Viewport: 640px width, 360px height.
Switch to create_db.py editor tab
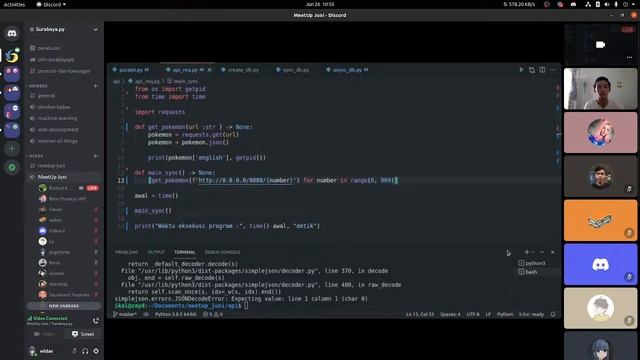click(x=242, y=70)
